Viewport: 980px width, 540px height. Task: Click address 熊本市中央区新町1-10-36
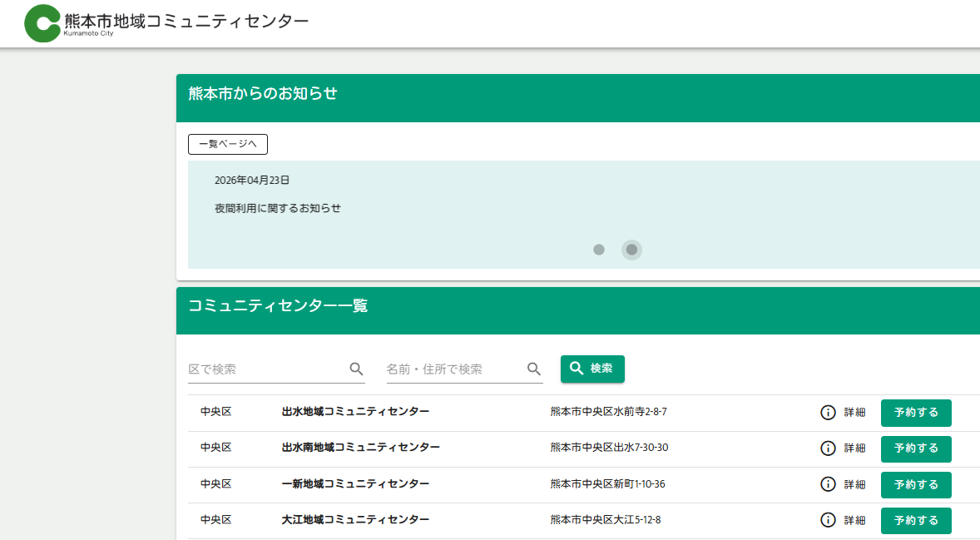[x=607, y=483]
